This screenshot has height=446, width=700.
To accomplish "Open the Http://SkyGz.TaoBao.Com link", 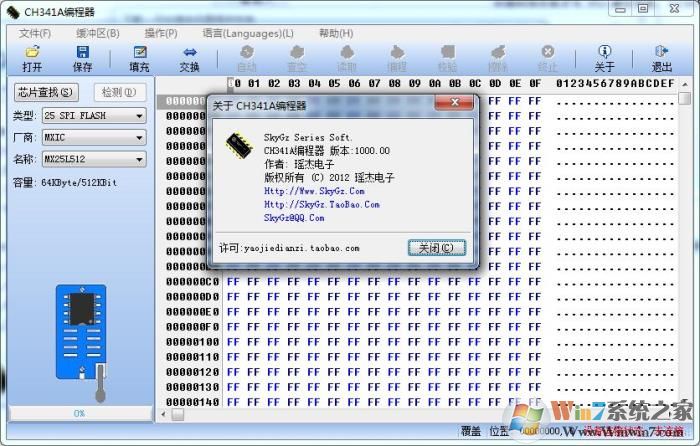I will [x=321, y=204].
